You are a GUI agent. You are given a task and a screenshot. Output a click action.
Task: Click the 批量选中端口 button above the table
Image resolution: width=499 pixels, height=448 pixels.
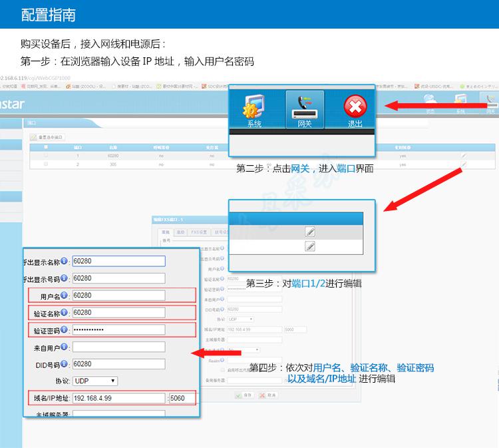(x=47, y=137)
